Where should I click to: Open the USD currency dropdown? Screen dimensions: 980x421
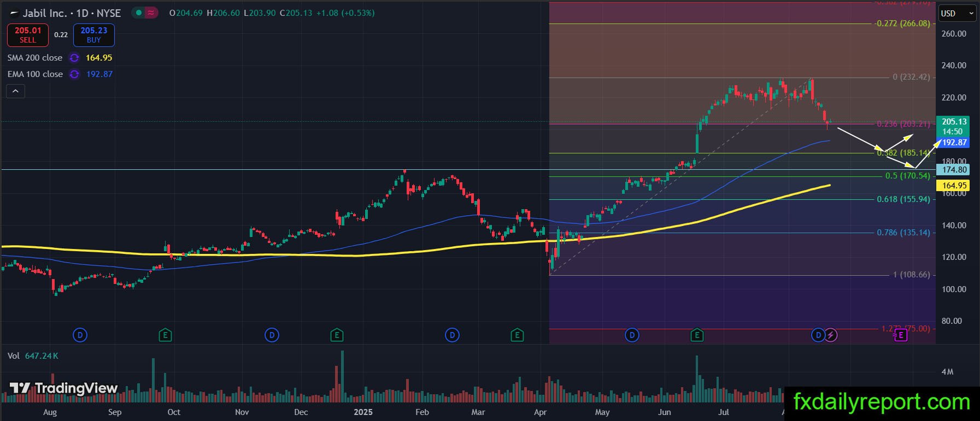[956, 13]
